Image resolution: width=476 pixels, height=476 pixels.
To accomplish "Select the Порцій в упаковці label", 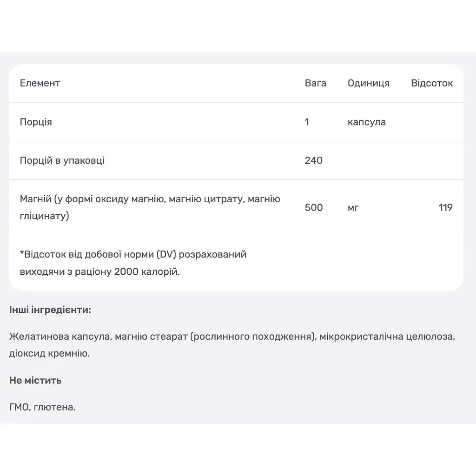I will [62, 160].
